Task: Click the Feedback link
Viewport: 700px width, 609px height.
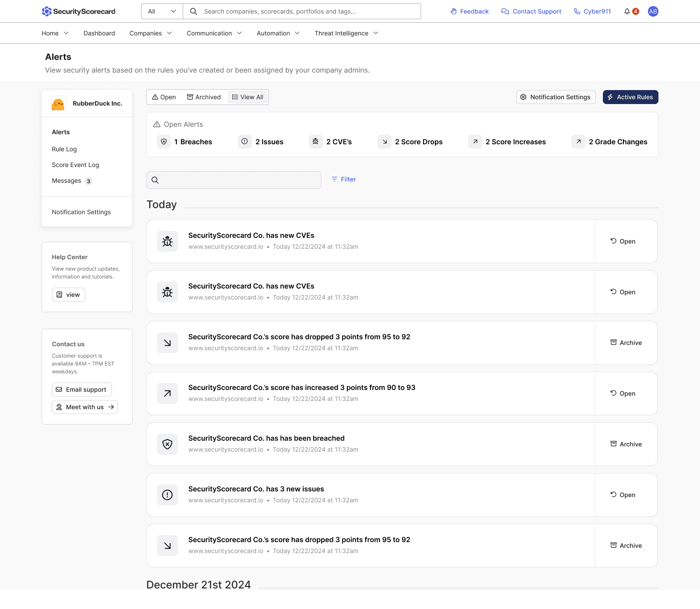Action: (469, 11)
